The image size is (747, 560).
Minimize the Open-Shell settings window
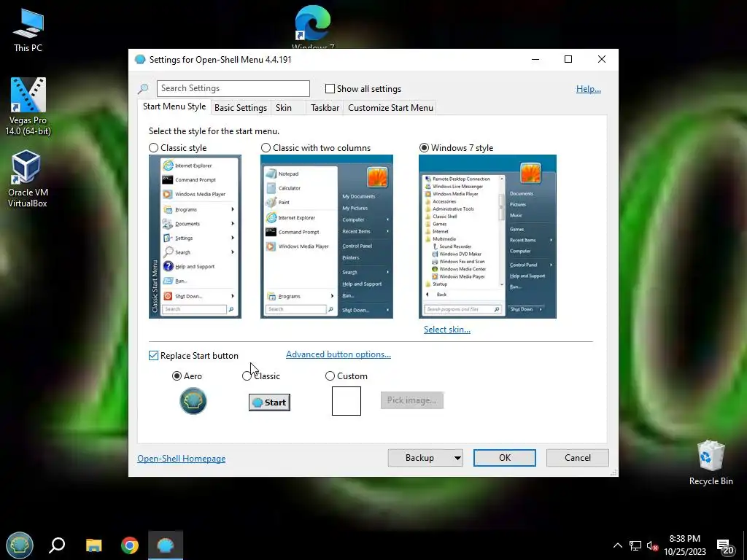(535, 60)
